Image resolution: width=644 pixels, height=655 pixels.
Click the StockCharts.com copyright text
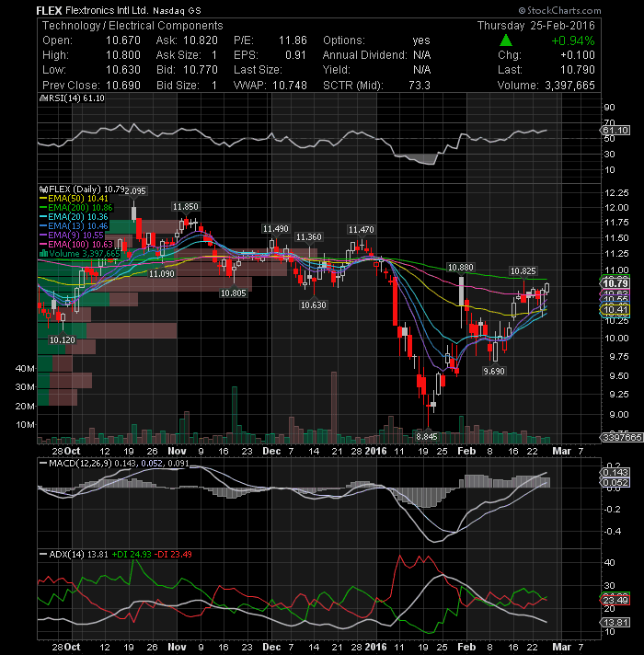pos(559,10)
